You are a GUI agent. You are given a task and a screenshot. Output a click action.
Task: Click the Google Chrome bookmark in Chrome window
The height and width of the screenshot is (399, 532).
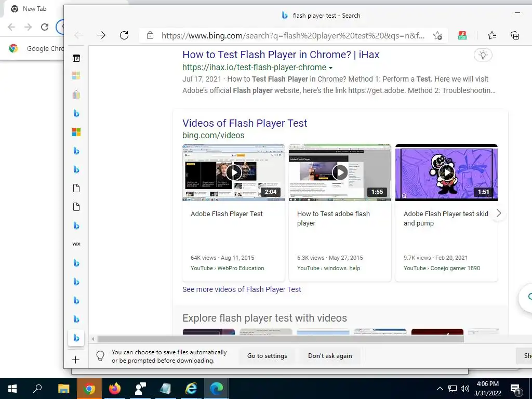[36, 48]
